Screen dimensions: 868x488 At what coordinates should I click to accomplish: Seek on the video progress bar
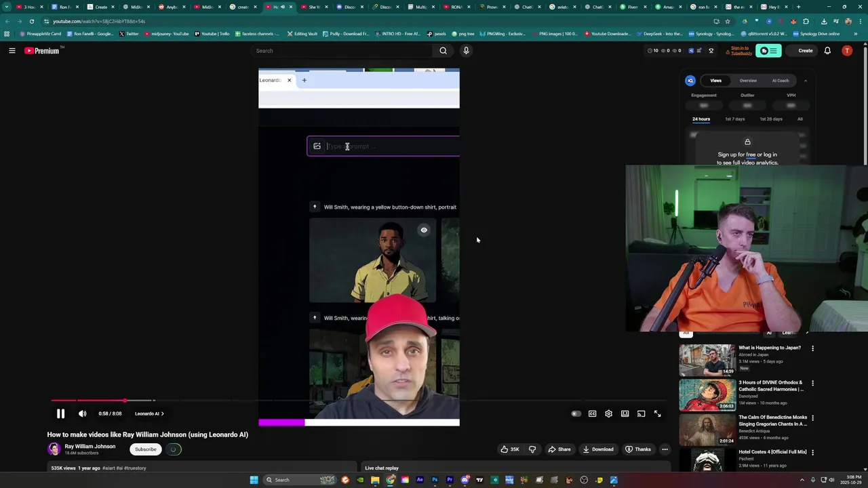(359, 401)
